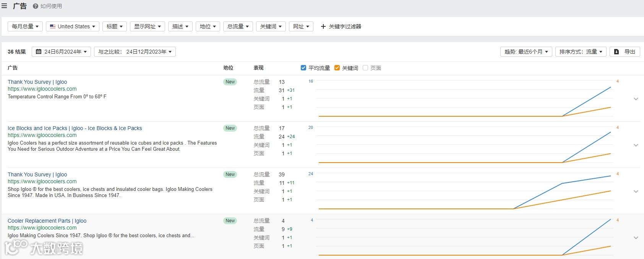Click the 关键字过滤器 button

[x=341, y=26]
